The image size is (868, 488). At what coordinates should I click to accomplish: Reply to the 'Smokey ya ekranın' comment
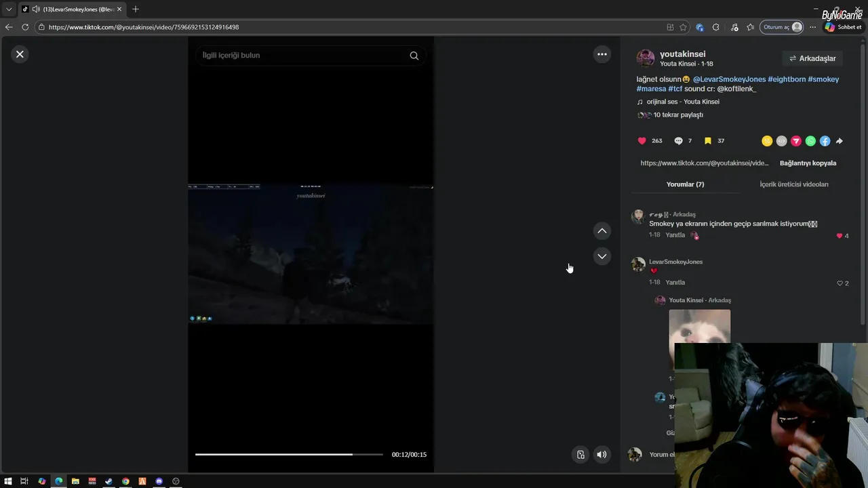675,235
